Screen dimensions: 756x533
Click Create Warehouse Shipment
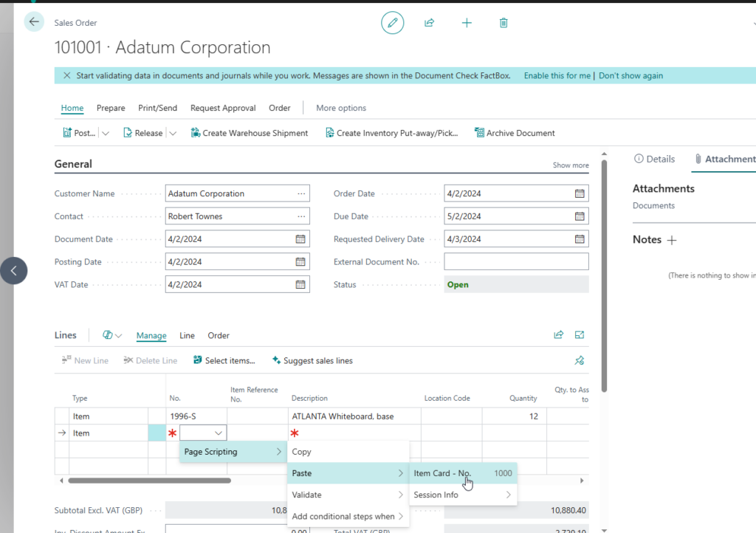[x=250, y=133]
